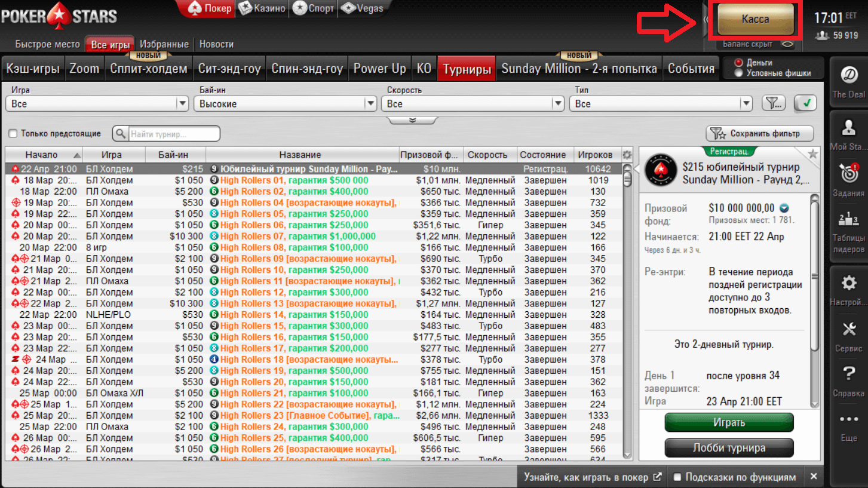This screenshot has height=488, width=868.
Task: Open The Deal from sidebar
Action: (x=848, y=81)
